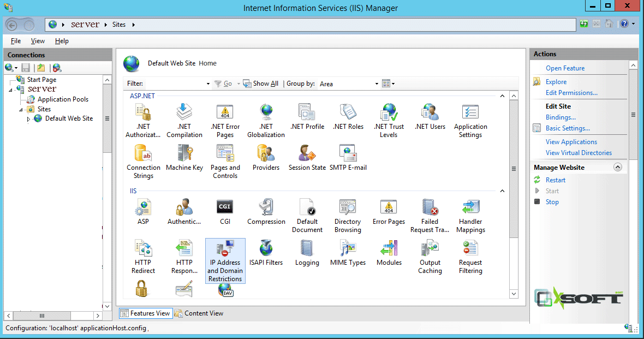Open the Help menu

point(62,41)
